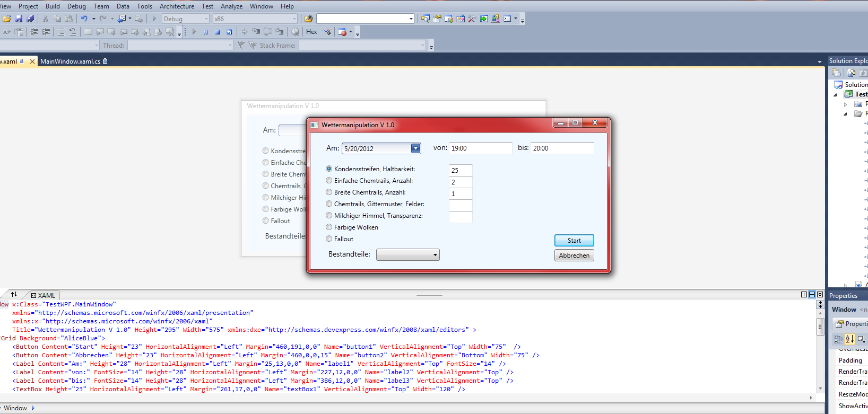Viewport: 868px width, 414px height.
Task: Click the Start Debugging play icon
Action: [154, 19]
